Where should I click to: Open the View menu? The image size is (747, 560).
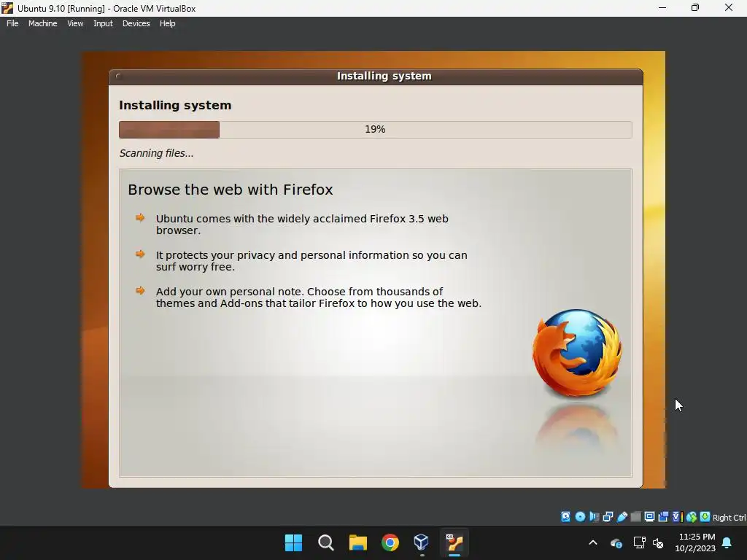point(75,23)
